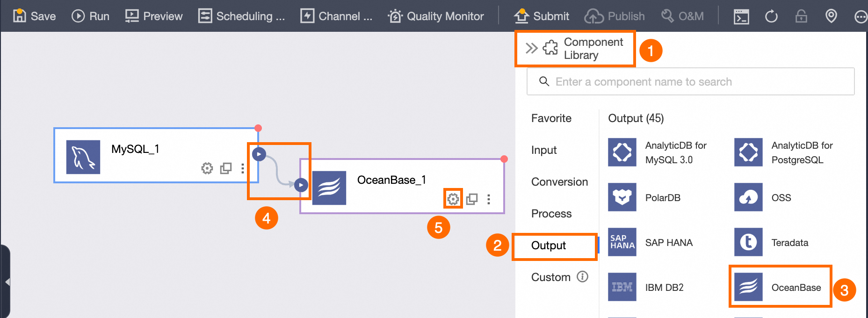This screenshot has height=318, width=868.
Task: Select AnalyticDB for MySQL 3.0 component icon
Action: (622, 152)
